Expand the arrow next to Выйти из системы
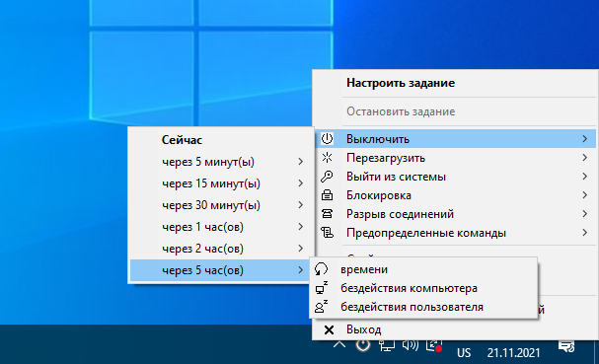This screenshot has width=599, height=364. click(585, 176)
